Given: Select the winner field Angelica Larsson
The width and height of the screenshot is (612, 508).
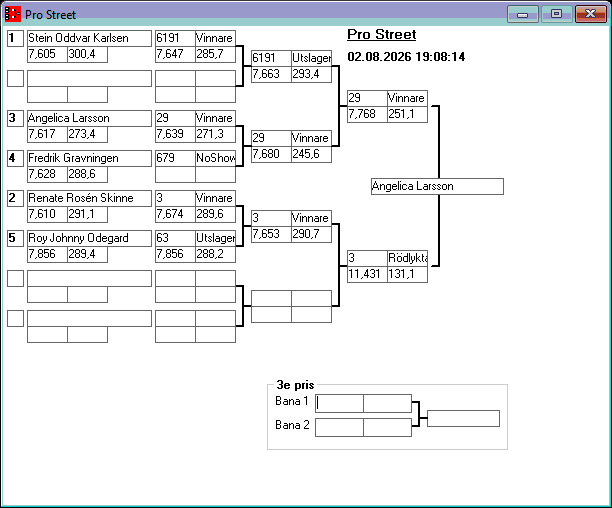Looking at the screenshot, I should [x=437, y=187].
